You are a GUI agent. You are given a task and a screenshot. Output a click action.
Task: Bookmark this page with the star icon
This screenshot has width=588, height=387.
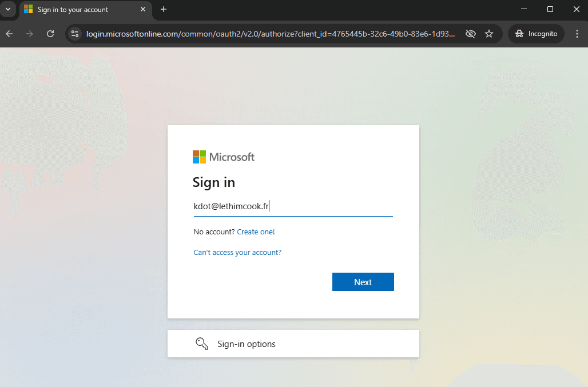click(489, 34)
